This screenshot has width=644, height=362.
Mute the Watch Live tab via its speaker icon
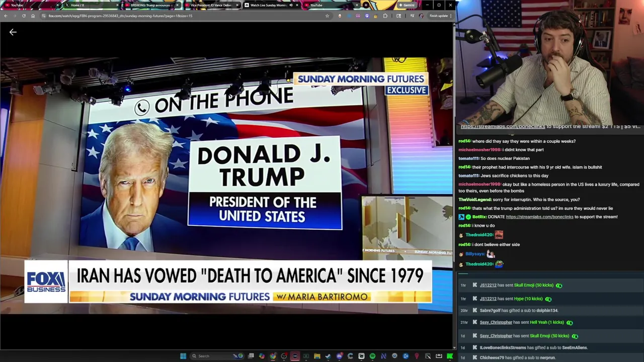pos(291,5)
